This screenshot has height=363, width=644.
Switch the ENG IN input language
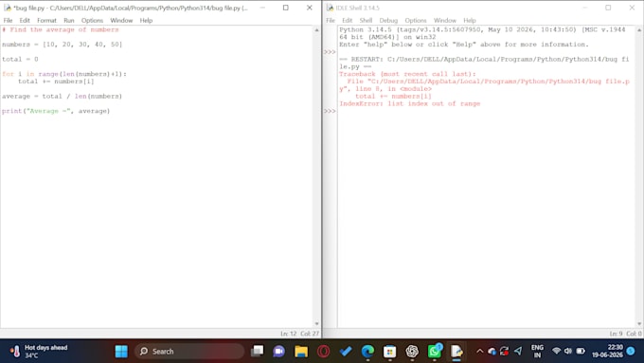pos(537,352)
